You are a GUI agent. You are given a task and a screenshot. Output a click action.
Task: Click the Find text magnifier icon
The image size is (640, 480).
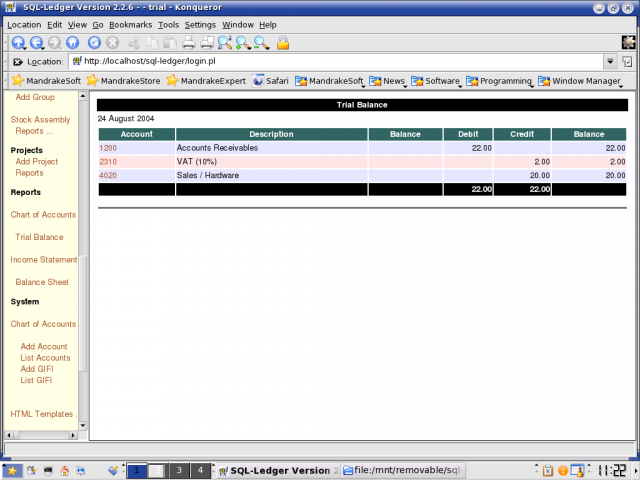(x=225, y=43)
